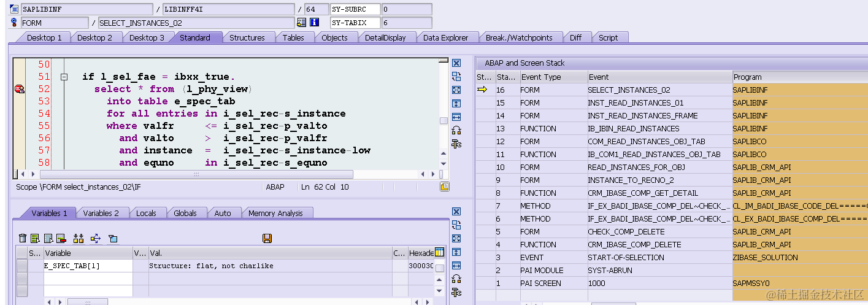Screen dimensions: 868x305
Task: Switch to the Variables 2 tab
Action: pyautogui.click(x=101, y=213)
